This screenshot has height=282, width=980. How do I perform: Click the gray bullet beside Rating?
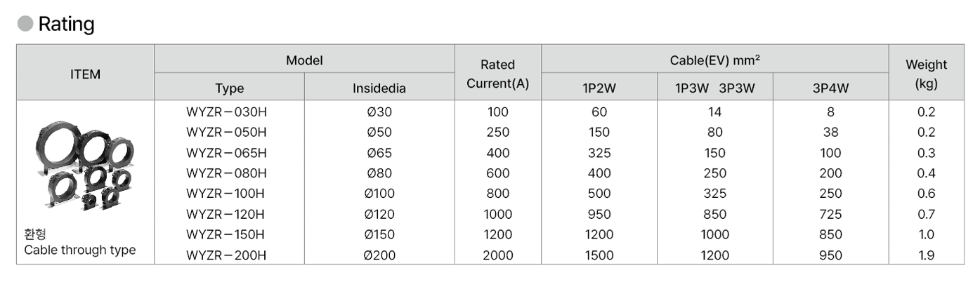(25, 24)
